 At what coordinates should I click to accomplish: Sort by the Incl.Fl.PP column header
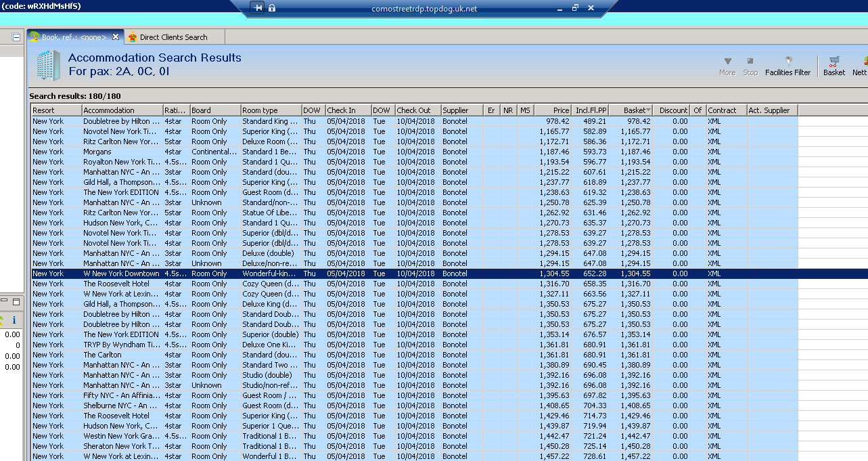click(590, 110)
